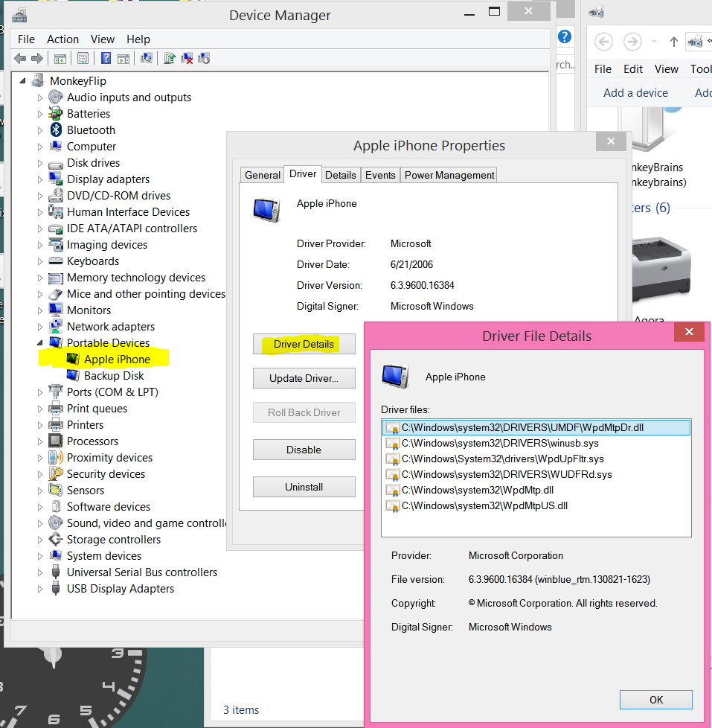Select the WUDFRd.sys driver file
Screen dimensions: 712x728
coord(507,474)
